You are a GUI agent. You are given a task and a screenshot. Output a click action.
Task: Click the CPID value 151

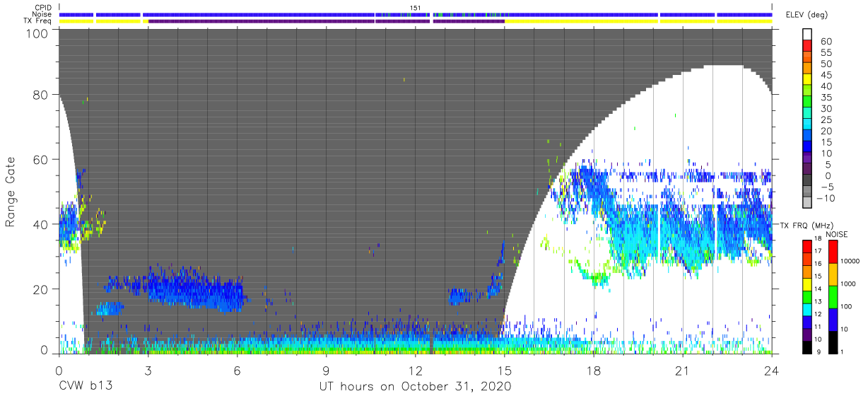click(416, 8)
